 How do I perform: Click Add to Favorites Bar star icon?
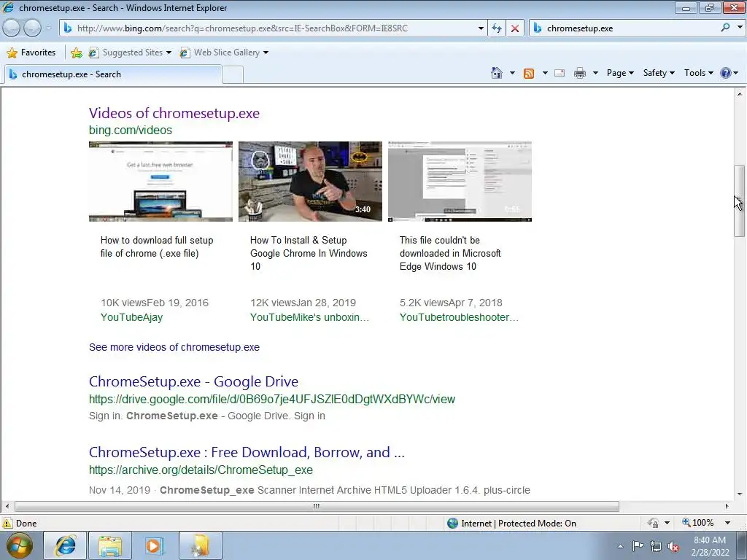tap(76, 52)
